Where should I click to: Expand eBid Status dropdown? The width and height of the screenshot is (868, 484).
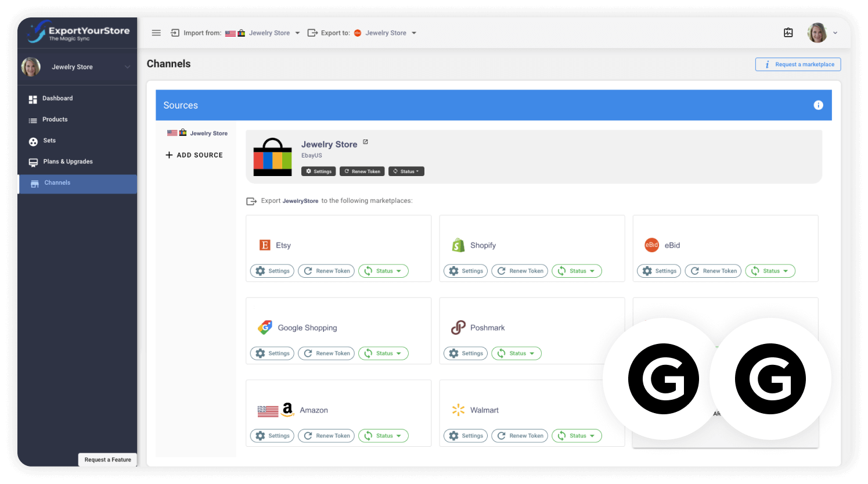tap(770, 271)
